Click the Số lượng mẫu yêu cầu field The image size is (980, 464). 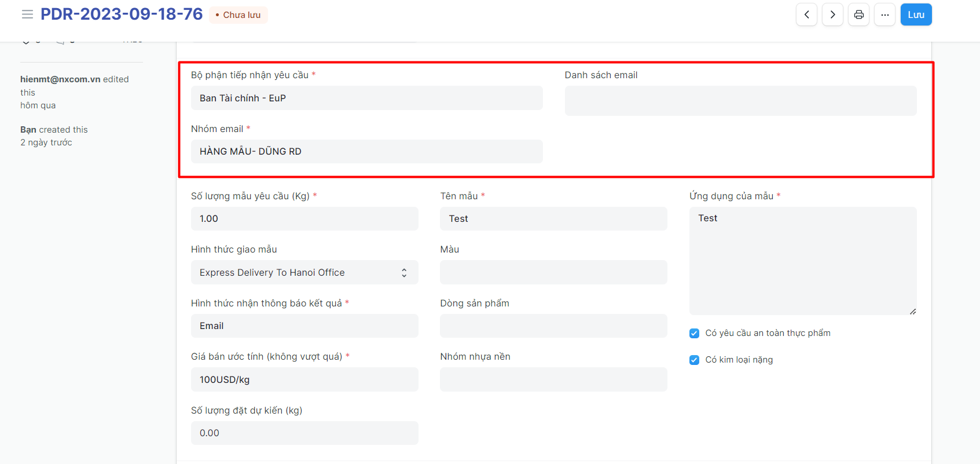304,218
